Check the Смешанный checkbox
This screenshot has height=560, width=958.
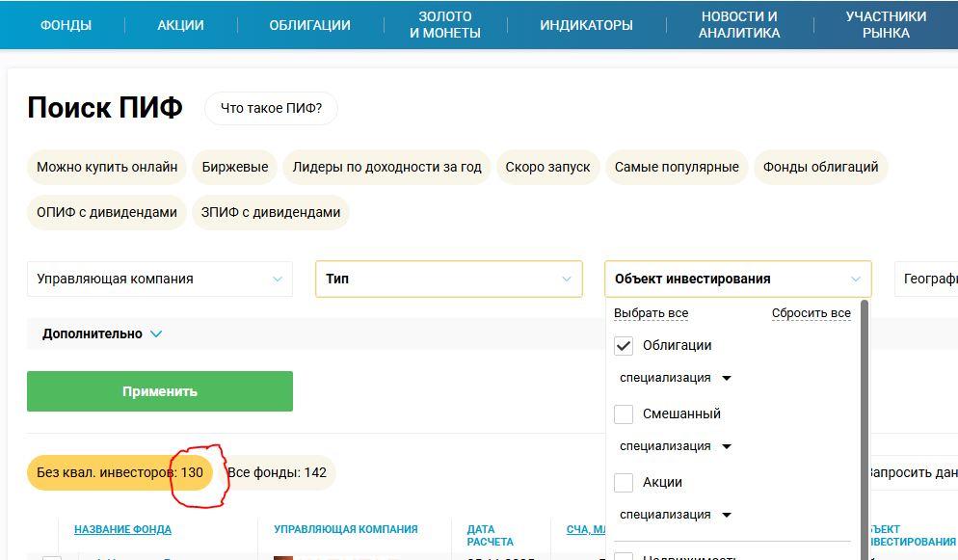pos(624,414)
